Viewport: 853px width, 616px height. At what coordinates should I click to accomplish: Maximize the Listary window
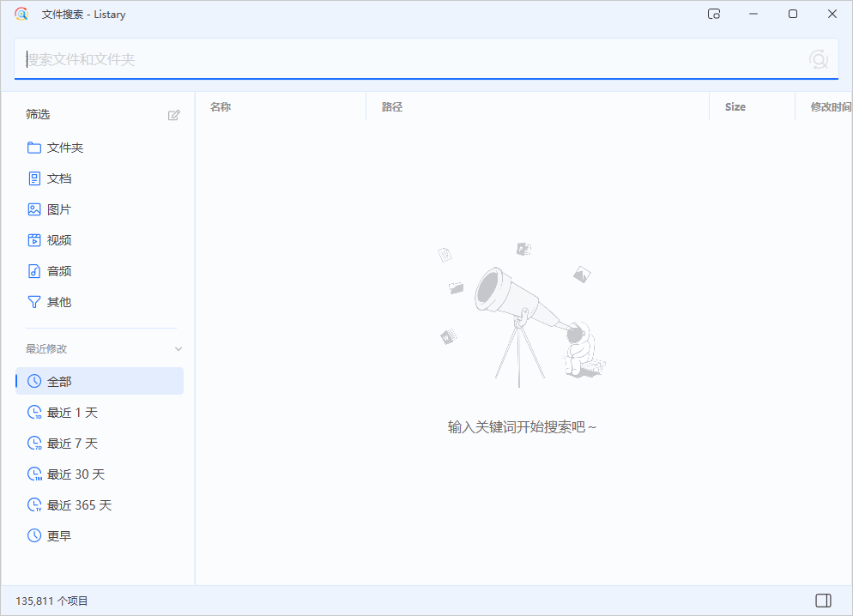(x=793, y=14)
